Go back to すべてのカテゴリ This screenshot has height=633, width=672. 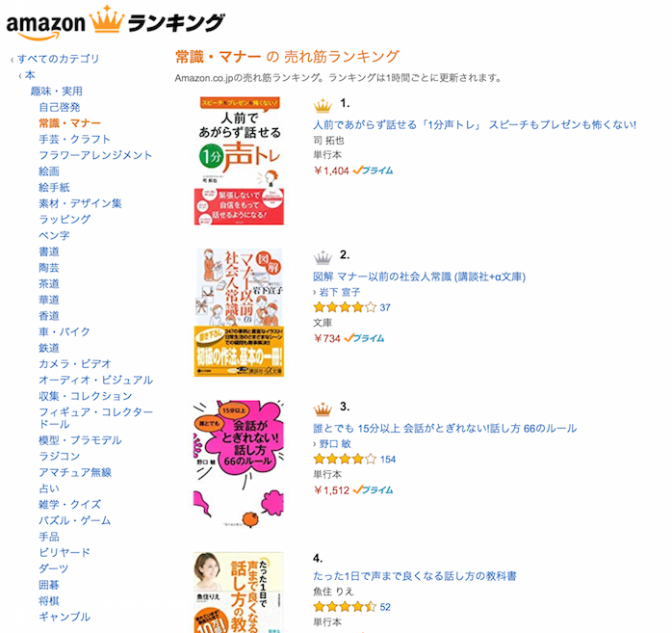(58, 59)
